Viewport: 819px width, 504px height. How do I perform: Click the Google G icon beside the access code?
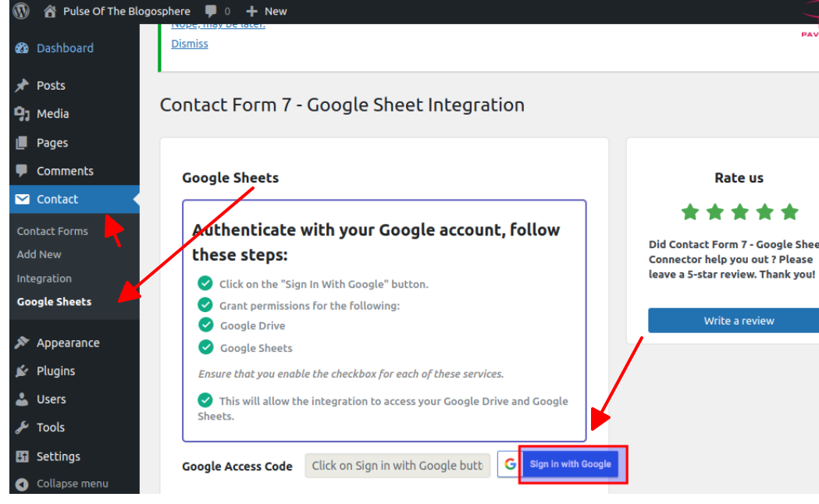[510, 463]
